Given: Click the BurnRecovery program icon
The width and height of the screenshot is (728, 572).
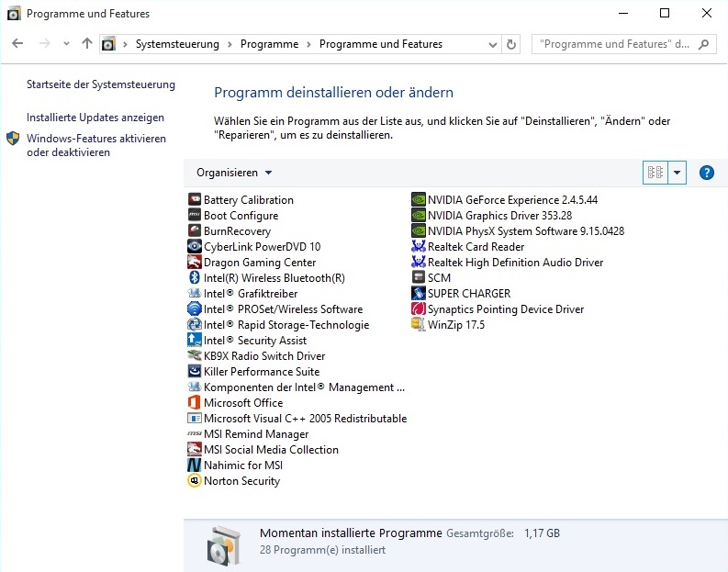Looking at the screenshot, I should (x=194, y=230).
